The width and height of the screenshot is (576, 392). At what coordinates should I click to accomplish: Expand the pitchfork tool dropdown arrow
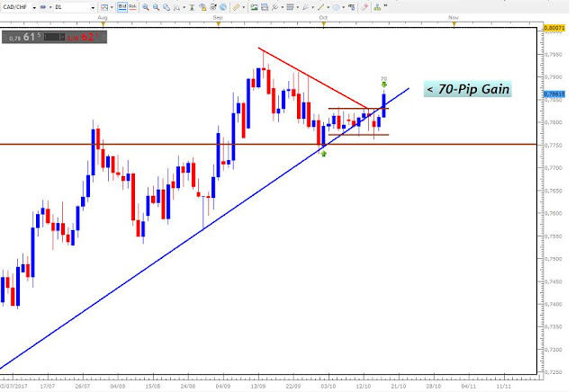click(x=282, y=7)
